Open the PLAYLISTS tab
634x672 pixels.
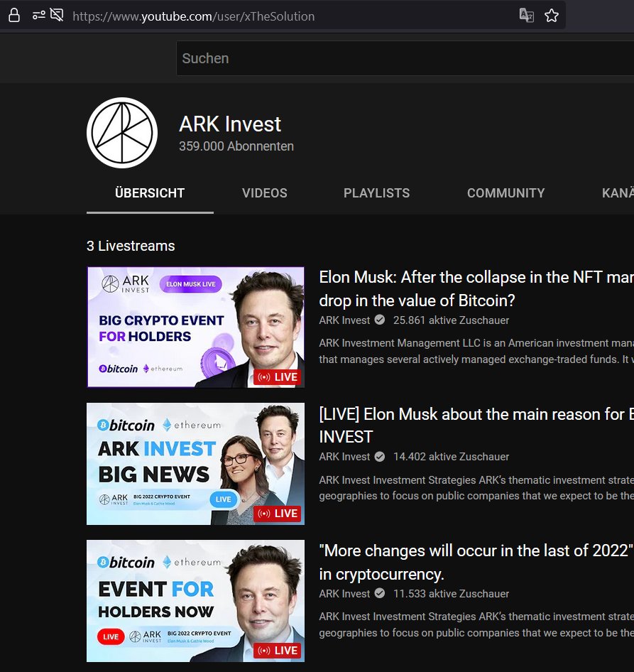pyautogui.click(x=376, y=193)
